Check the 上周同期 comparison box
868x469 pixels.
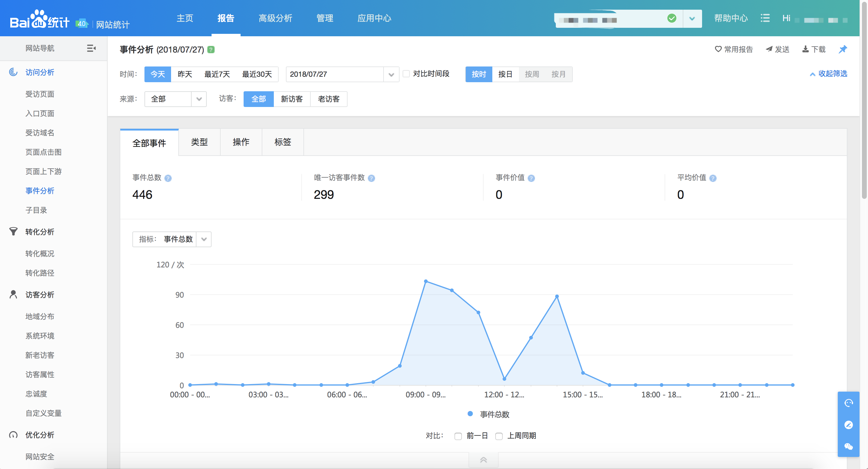tap(499, 436)
